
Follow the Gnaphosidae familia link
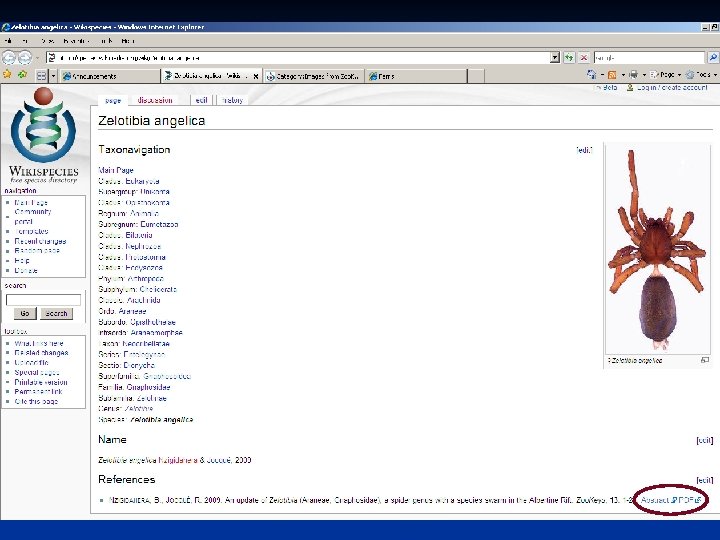[148, 387]
